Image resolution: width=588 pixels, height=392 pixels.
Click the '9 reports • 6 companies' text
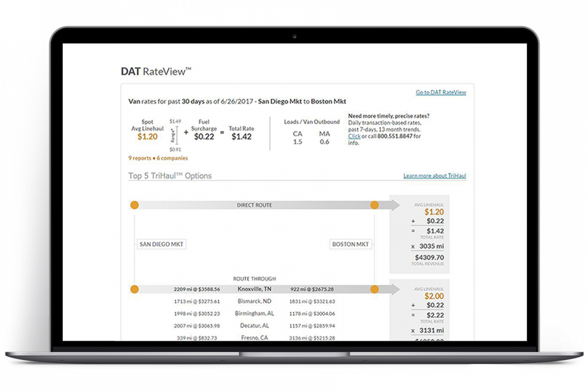[x=158, y=158]
